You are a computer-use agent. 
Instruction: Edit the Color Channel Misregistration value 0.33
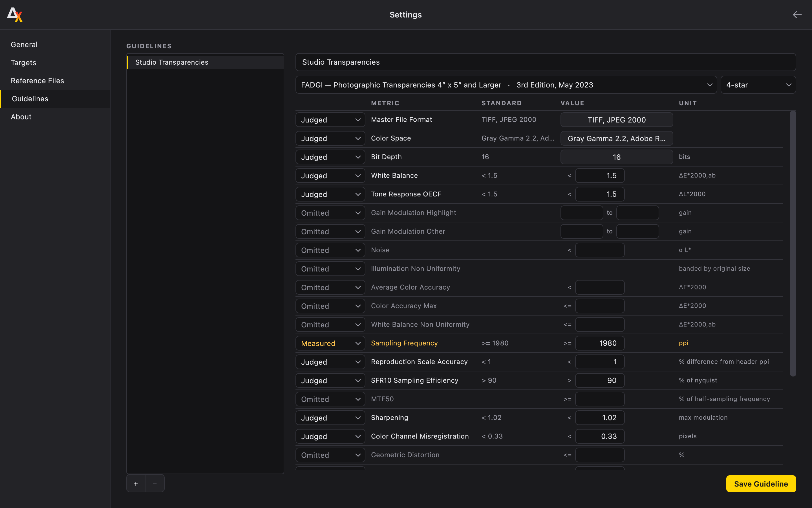click(x=600, y=436)
